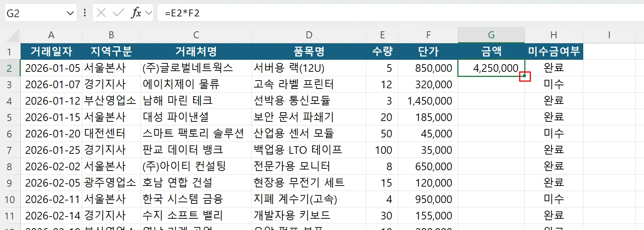Click cell 에이치제이 물류
This screenshot has width=644, height=230.
[x=196, y=85]
